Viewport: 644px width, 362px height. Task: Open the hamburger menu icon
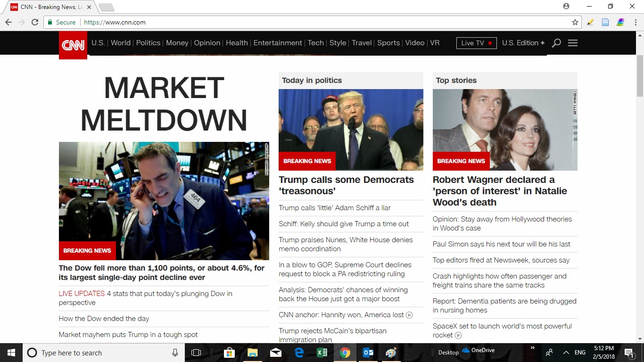click(573, 43)
